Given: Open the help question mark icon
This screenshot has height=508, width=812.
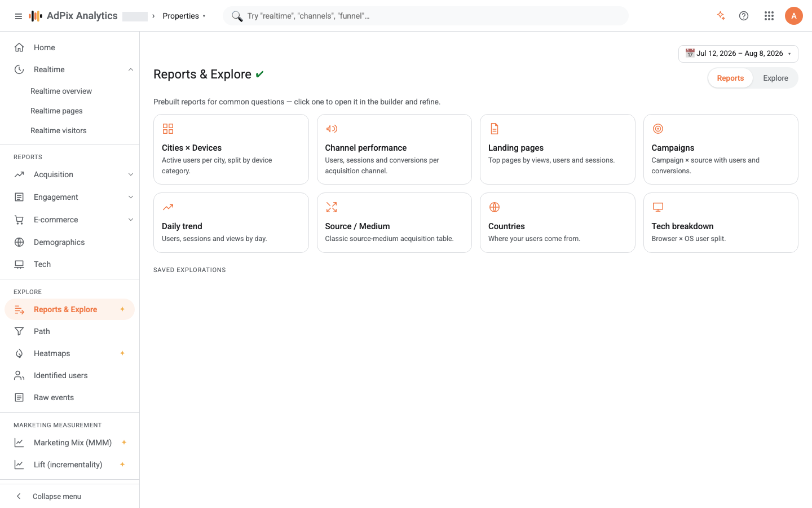Looking at the screenshot, I should pyautogui.click(x=744, y=16).
